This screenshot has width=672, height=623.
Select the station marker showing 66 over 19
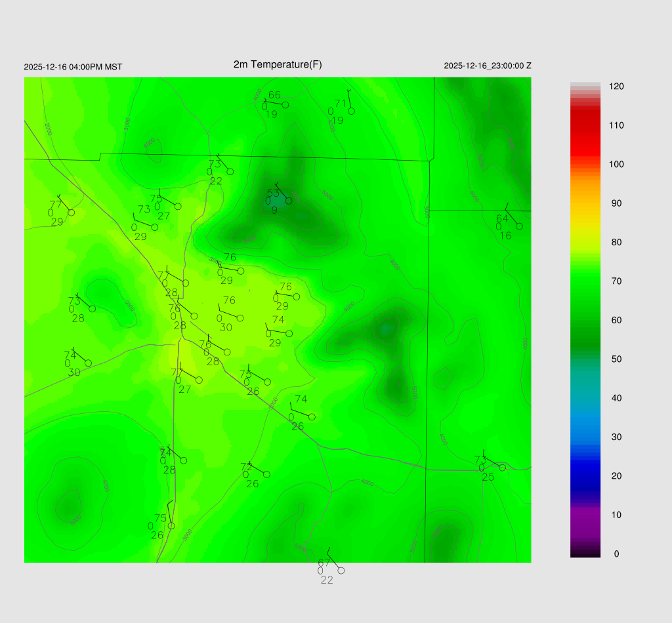point(285,105)
